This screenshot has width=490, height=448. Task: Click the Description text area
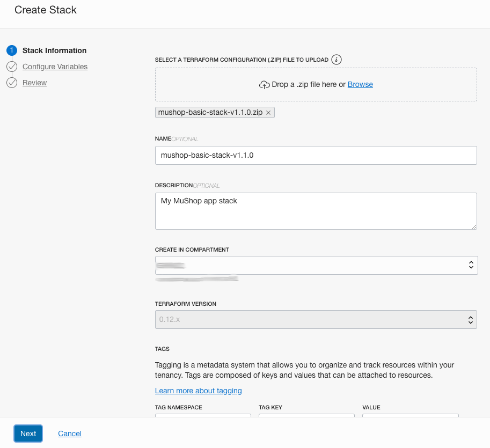[x=316, y=210]
